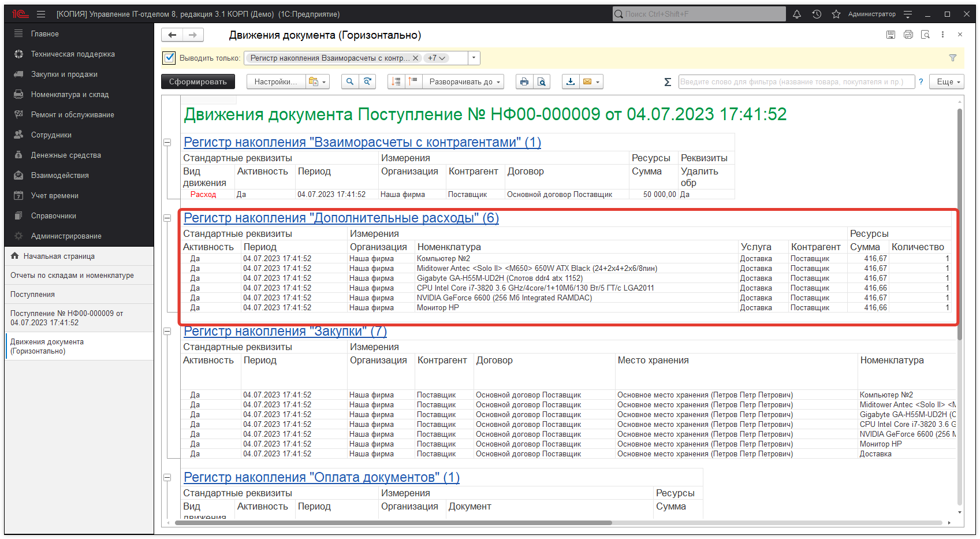Open the Номенклатура и склад section
The width and height of the screenshot is (980, 539).
tap(69, 94)
